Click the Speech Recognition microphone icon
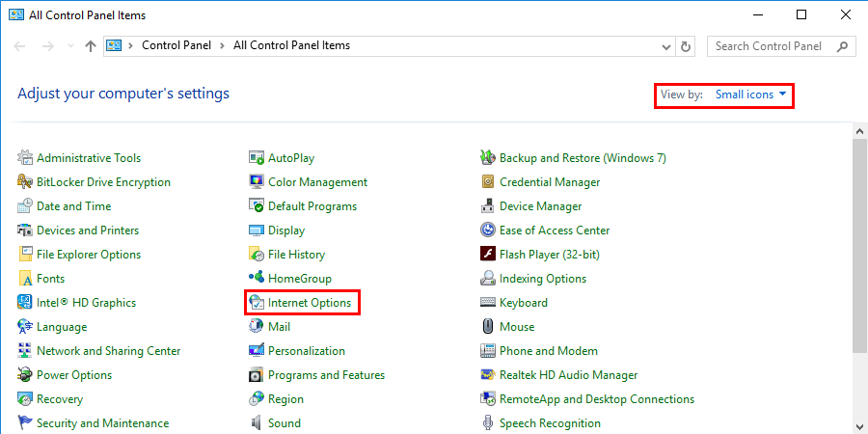This screenshot has width=868, height=434. tap(488, 423)
